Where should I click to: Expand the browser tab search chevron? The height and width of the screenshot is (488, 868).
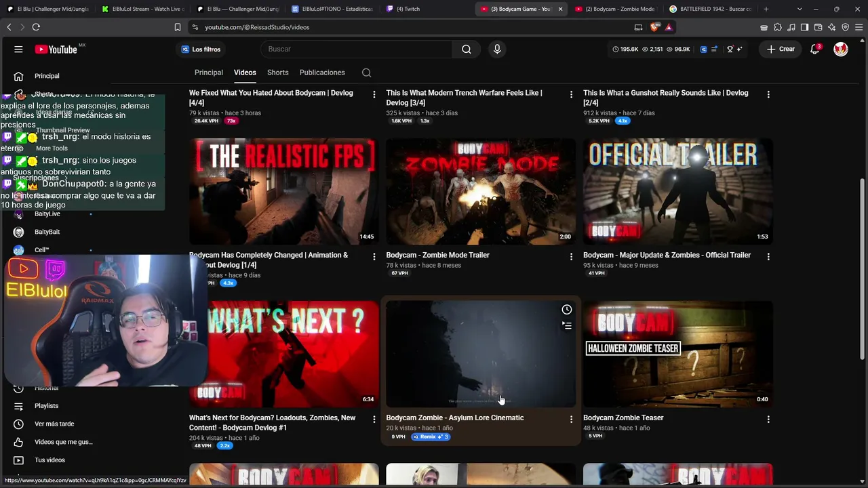tap(800, 9)
